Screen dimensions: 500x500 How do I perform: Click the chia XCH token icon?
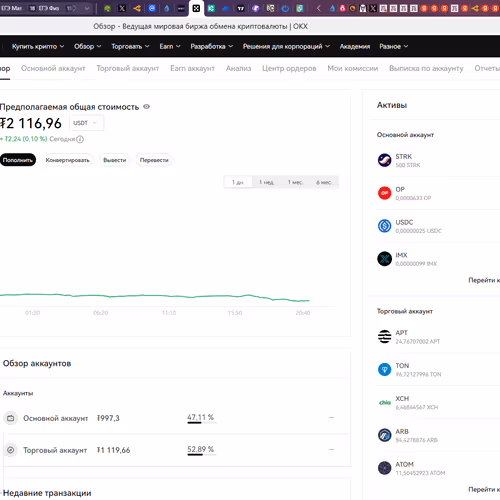[x=384, y=402]
